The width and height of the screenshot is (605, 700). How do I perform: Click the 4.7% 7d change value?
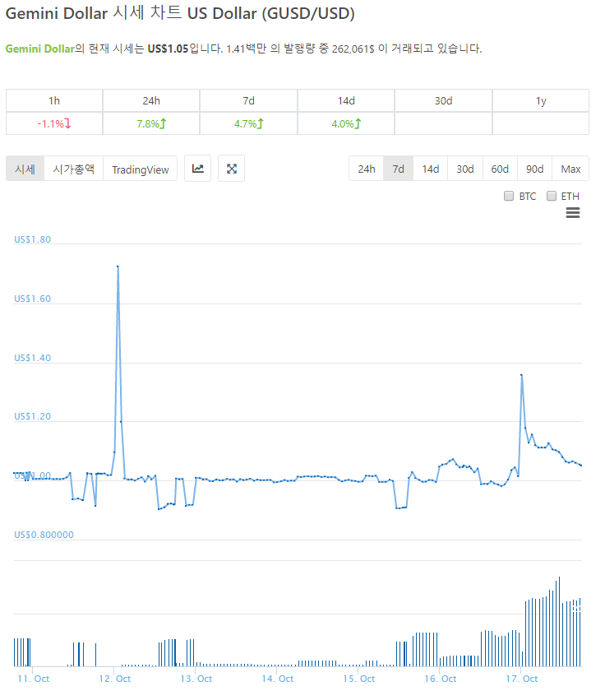[x=248, y=123]
